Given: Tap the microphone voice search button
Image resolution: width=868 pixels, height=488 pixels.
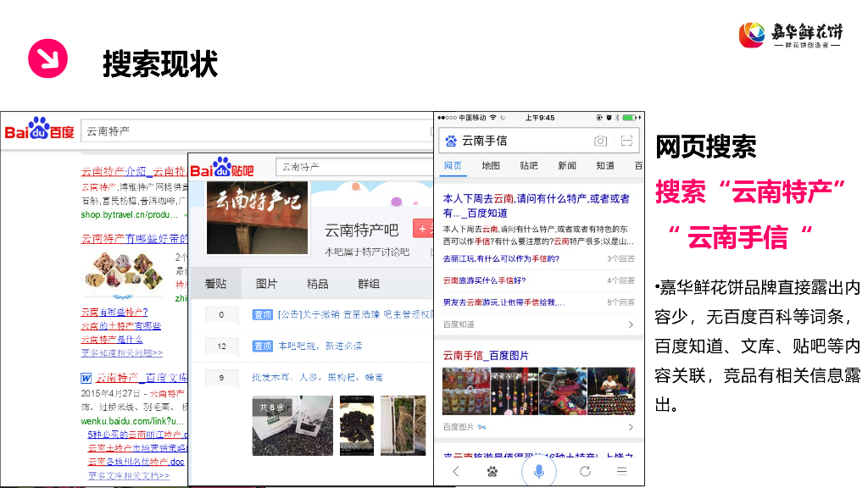Looking at the screenshot, I should point(538,471).
